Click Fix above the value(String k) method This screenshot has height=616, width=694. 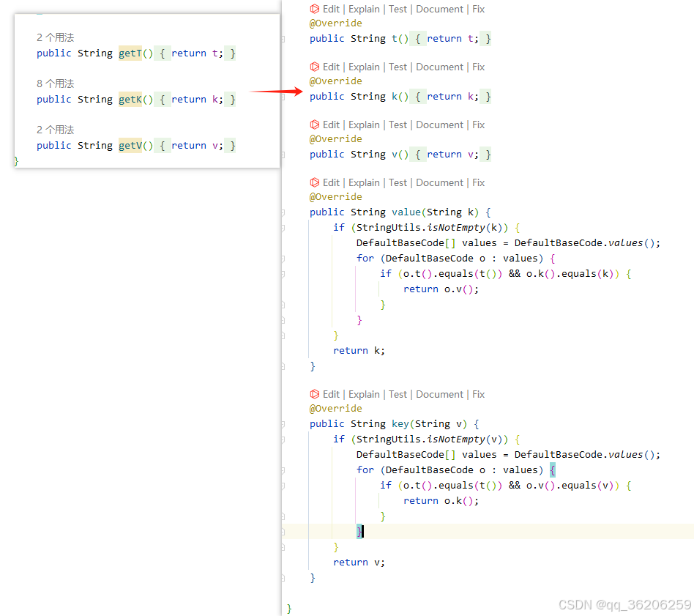coord(479,182)
